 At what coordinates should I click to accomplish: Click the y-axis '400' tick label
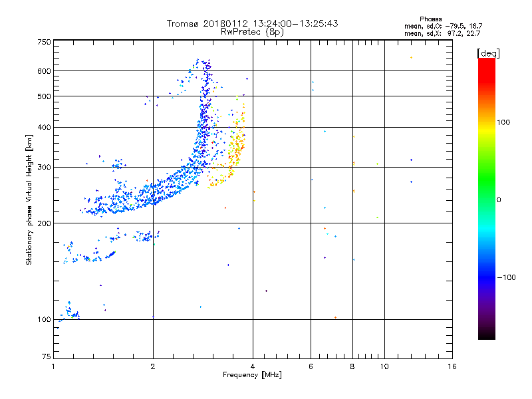(44, 128)
